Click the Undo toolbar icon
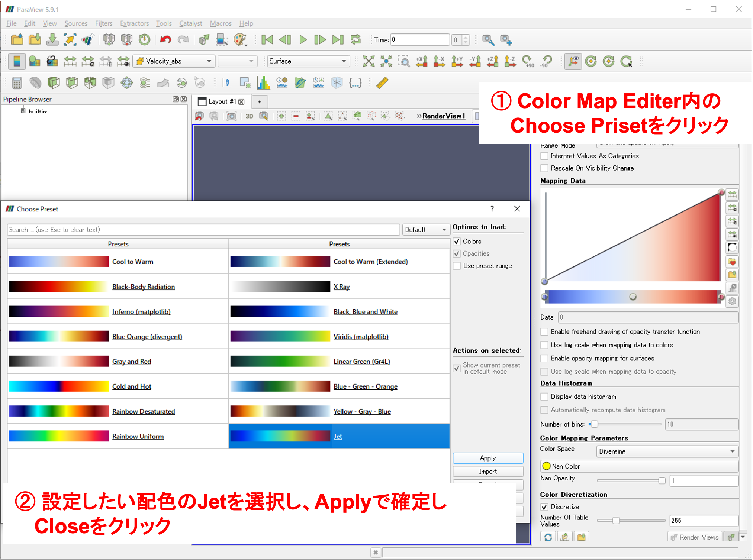The width and height of the screenshot is (753, 560). (x=165, y=40)
